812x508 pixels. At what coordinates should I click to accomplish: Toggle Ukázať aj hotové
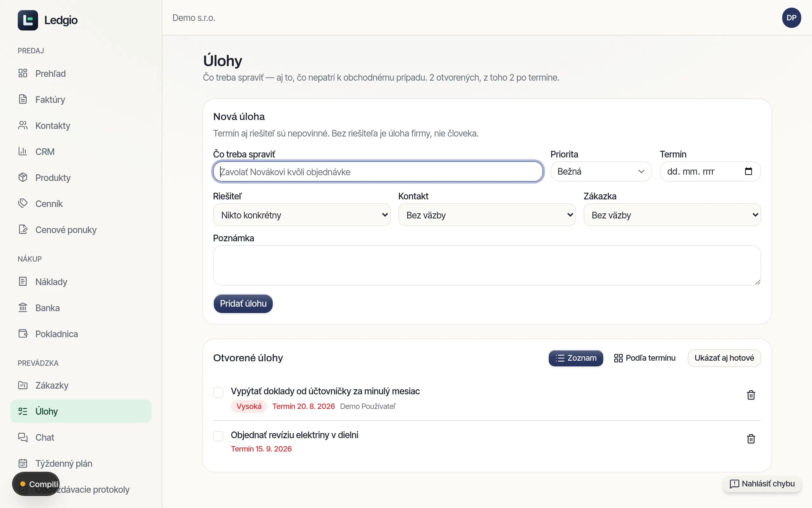(x=724, y=358)
